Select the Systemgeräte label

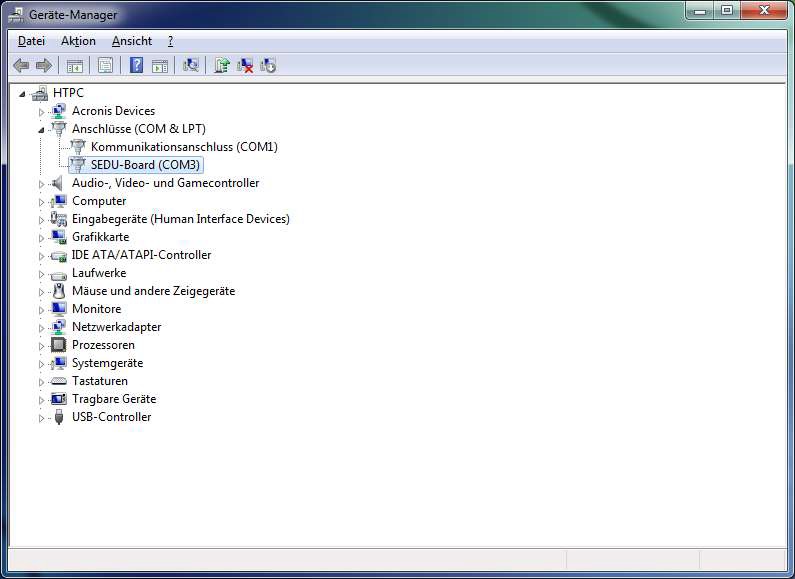[x=107, y=363]
